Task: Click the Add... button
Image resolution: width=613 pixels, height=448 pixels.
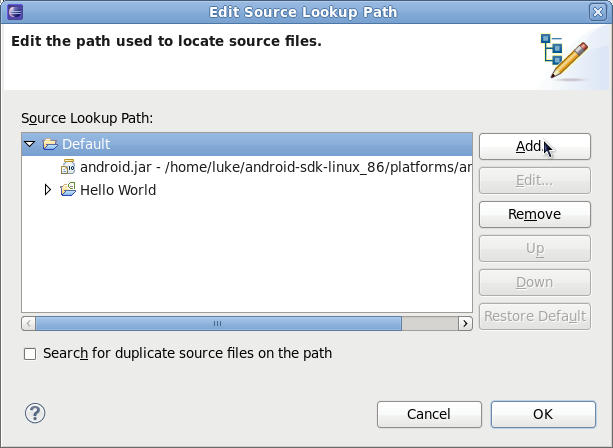Action: pyautogui.click(x=535, y=147)
